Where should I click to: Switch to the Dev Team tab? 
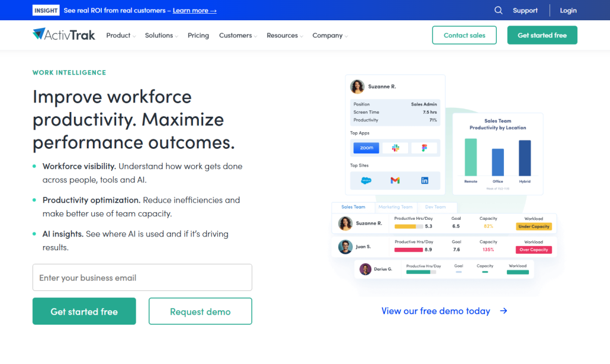coord(435,207)
